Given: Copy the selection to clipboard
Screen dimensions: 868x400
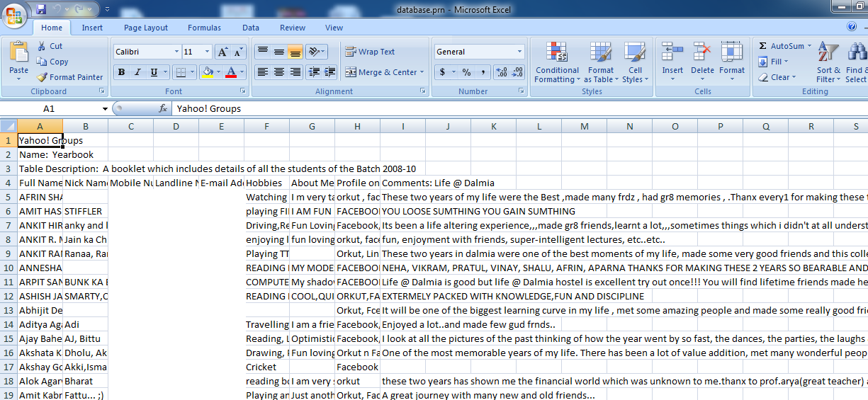Looking at the screenshot, I should (x=52, y=62).
